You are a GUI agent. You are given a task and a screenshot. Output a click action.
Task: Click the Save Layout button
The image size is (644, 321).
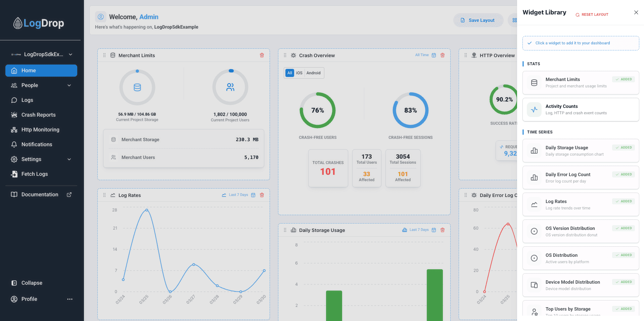(x=478, y=20)
